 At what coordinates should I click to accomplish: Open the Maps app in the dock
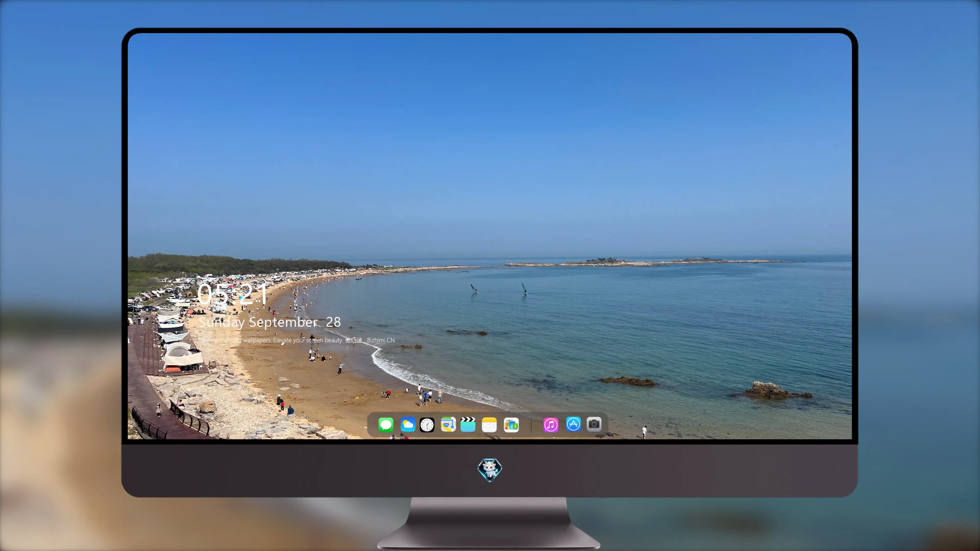pos(448,424)
